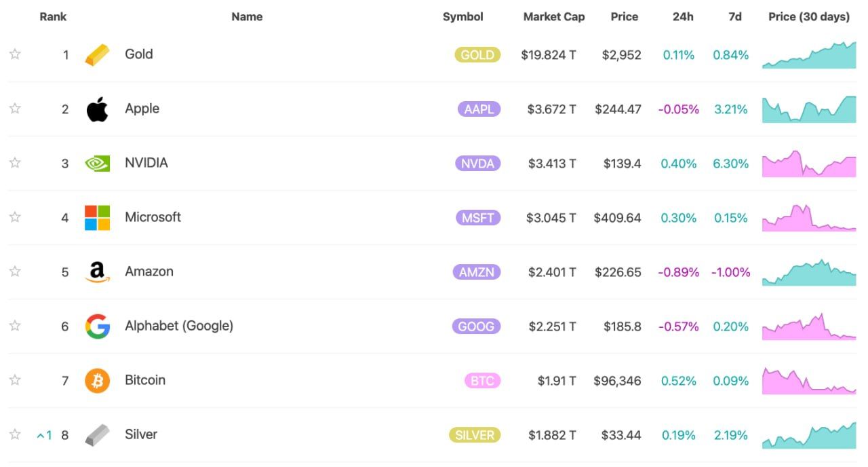868x467 pixels.
Task: Click the NVIDIA logo icon
Action: pyautogui.click(x=97, y=164)
